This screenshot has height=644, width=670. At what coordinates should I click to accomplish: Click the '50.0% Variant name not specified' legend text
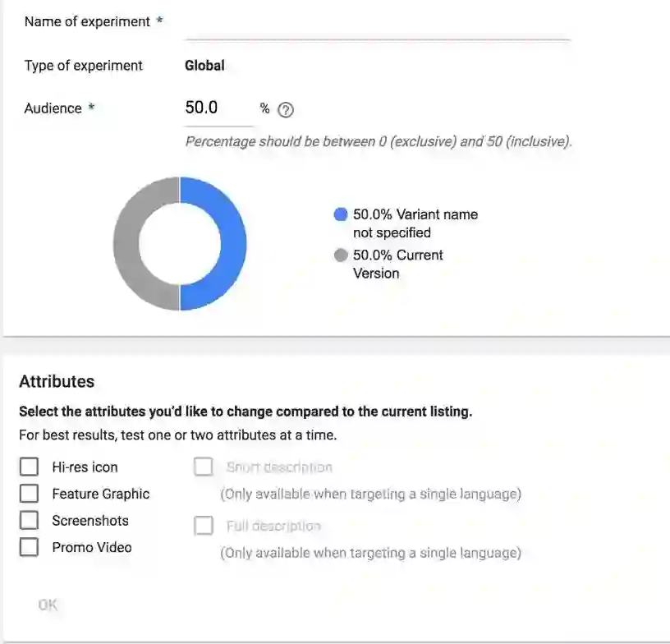pos(415,223)
